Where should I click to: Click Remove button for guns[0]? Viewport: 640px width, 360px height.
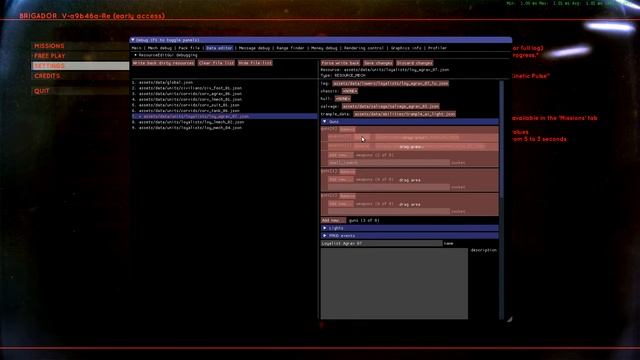click(347, 130)
